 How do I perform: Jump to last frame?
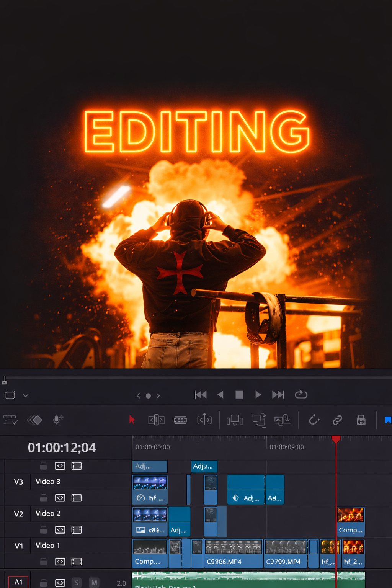tap(278, 395)
